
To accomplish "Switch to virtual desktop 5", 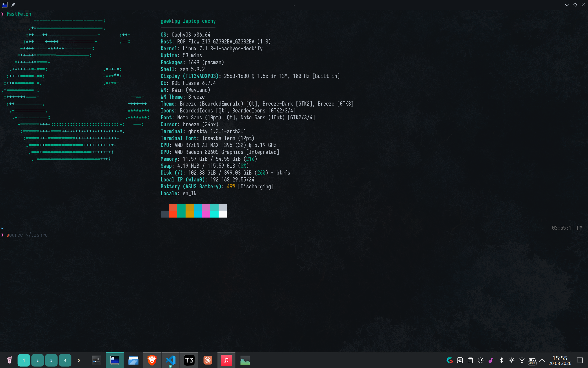I will [x=79, y=360].
